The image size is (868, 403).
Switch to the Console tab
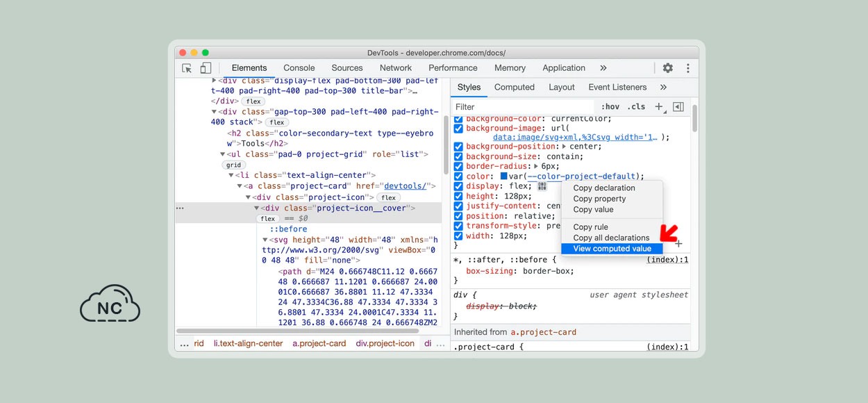coord(299,68)
